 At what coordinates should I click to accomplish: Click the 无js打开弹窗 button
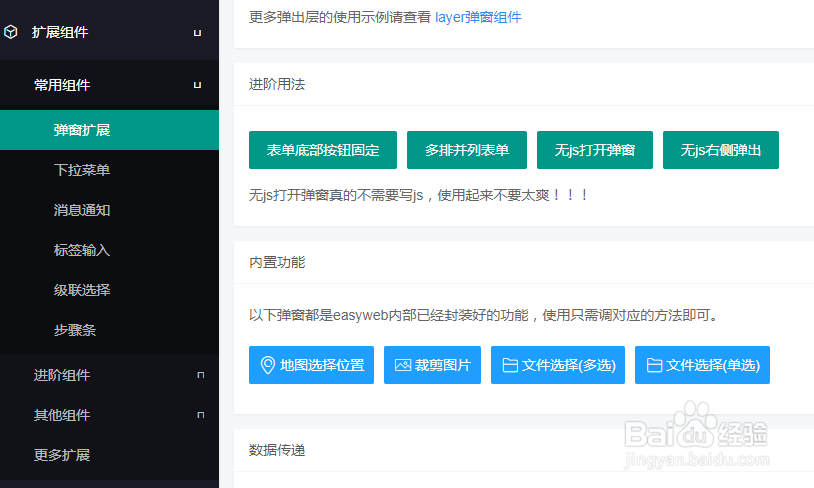click(595, 150)
